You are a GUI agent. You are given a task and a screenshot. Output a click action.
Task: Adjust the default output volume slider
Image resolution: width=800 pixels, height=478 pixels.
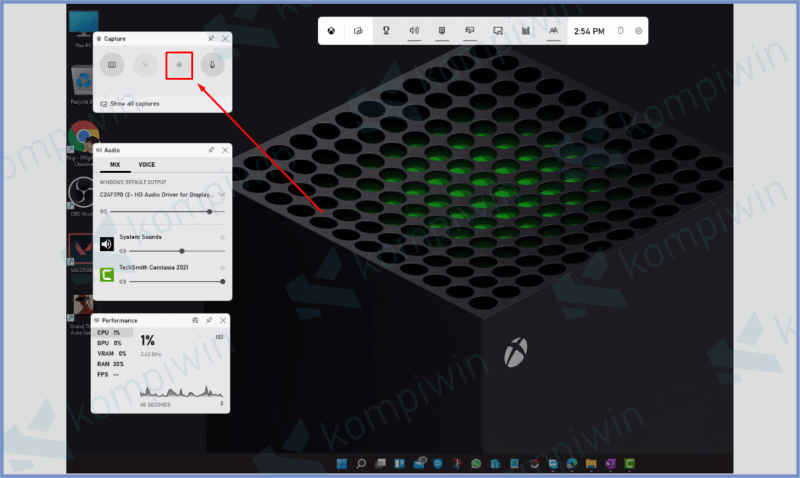[167, 211]
